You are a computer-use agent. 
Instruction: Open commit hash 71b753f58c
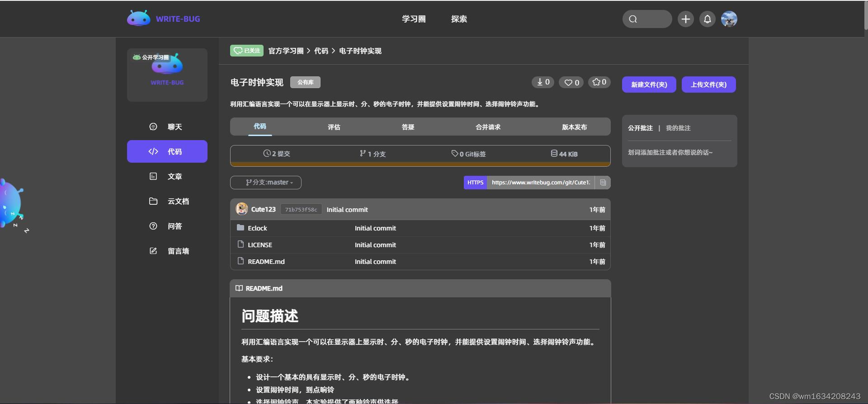click(x=301, y=209)
